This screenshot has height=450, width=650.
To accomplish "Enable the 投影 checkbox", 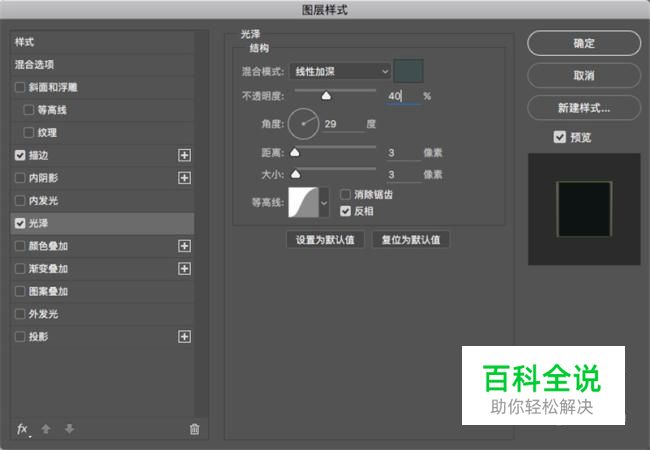I will pyautogui.click(x=20, y=337).
